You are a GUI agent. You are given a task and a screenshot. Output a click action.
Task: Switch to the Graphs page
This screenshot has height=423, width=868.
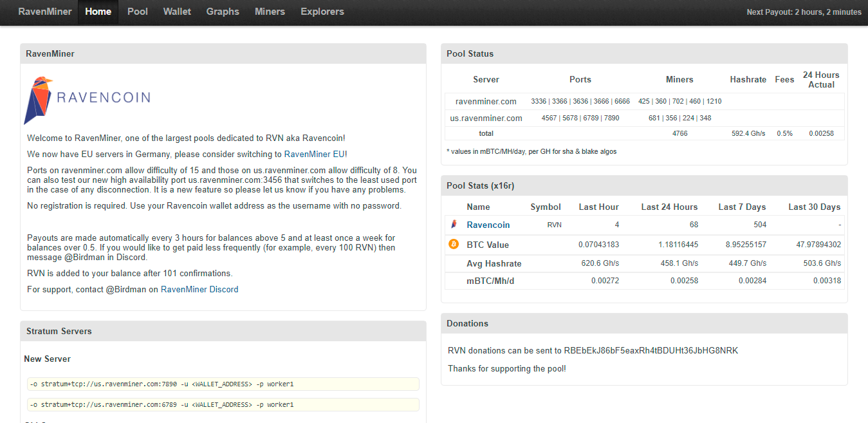pyautogui.click(x=223, y=12)
